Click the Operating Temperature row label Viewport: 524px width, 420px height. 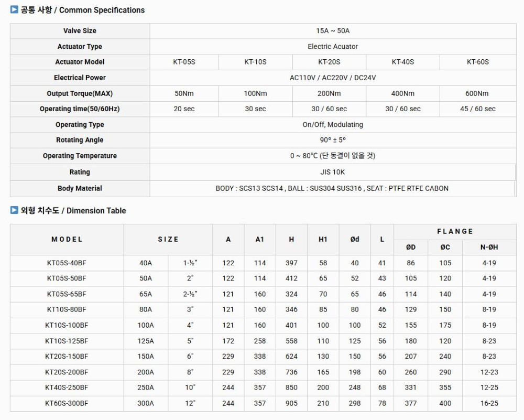(80, 156)
